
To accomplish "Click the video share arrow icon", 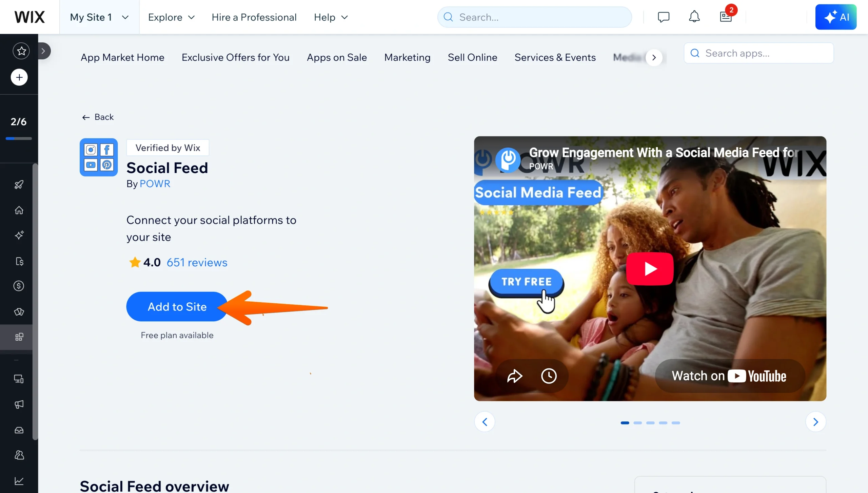I will coord(515,376).
